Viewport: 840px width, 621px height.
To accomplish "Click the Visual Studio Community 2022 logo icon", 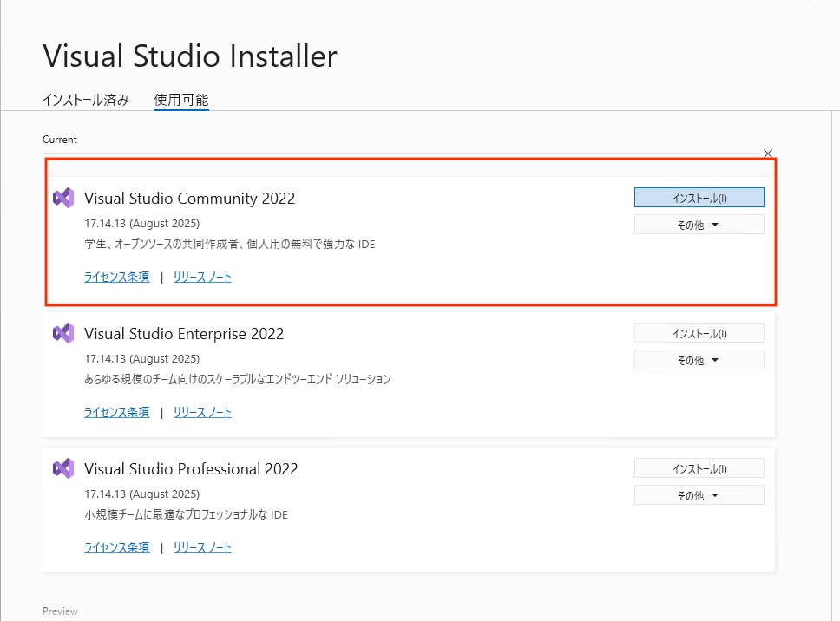I will click(63, 198).
